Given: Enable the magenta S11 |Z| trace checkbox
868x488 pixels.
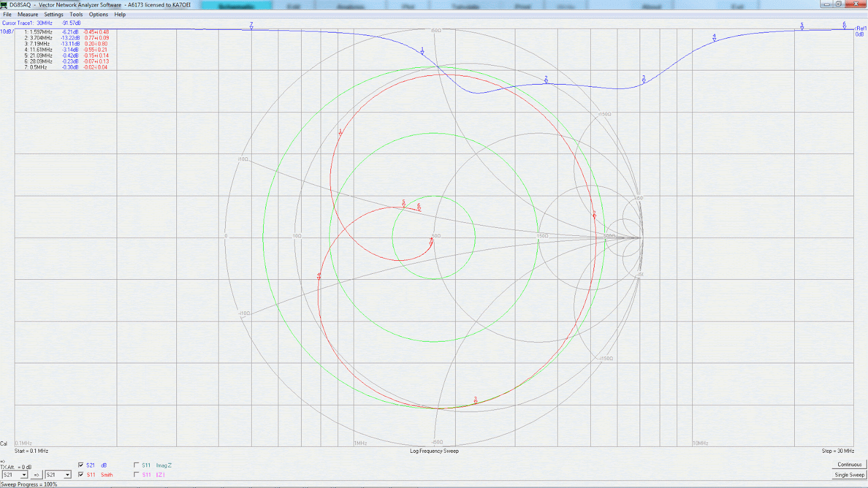Looking at the screenshot, I should (x=136, y=474).
